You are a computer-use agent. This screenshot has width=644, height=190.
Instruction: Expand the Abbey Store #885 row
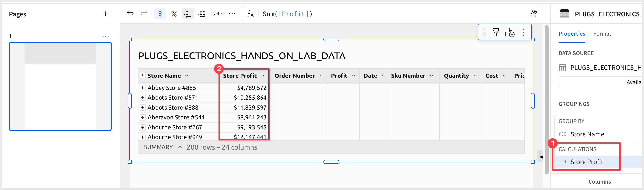tap(142, 88)
